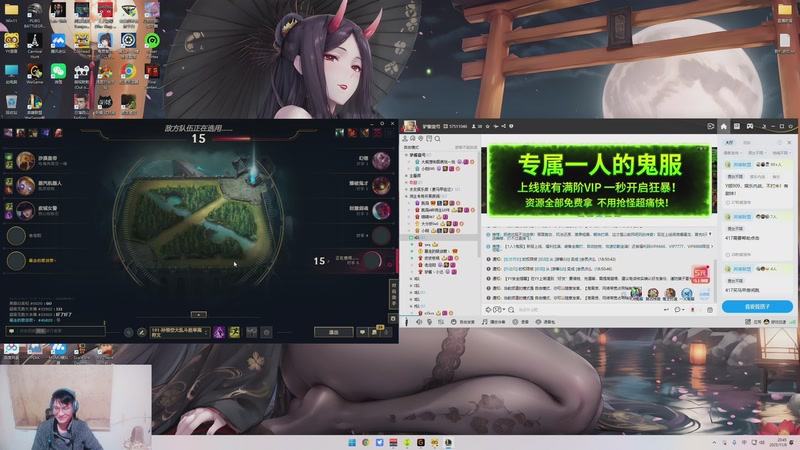Image resolution: width=800 pixels, height=450 pixels.
Task: Open the YY voice raccoon desktop icon
Action: pos(11,42)
